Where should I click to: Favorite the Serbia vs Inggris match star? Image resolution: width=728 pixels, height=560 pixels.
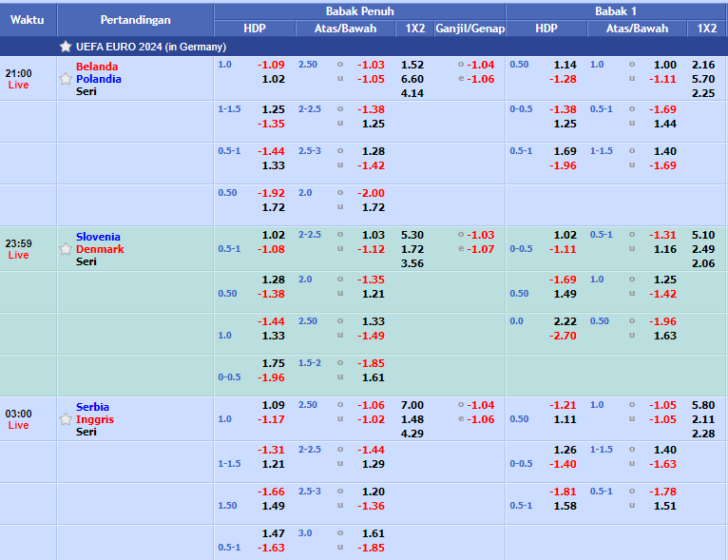point(66,419)
